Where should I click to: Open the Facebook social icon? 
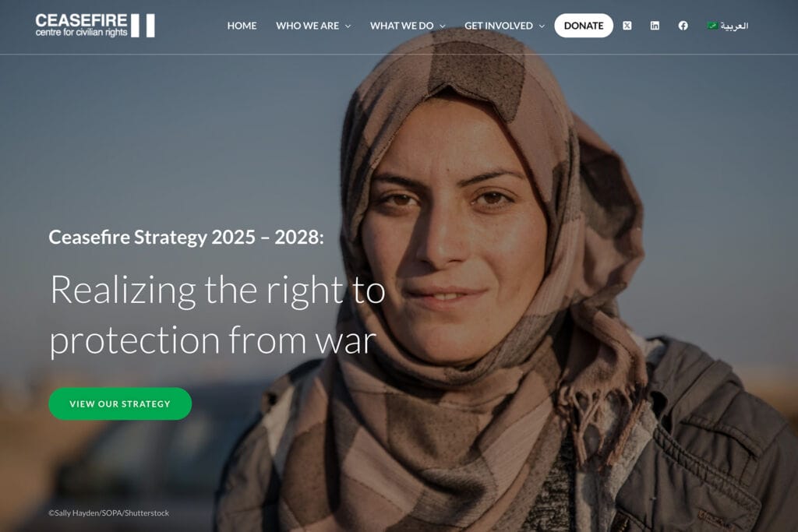pos(683,26)
